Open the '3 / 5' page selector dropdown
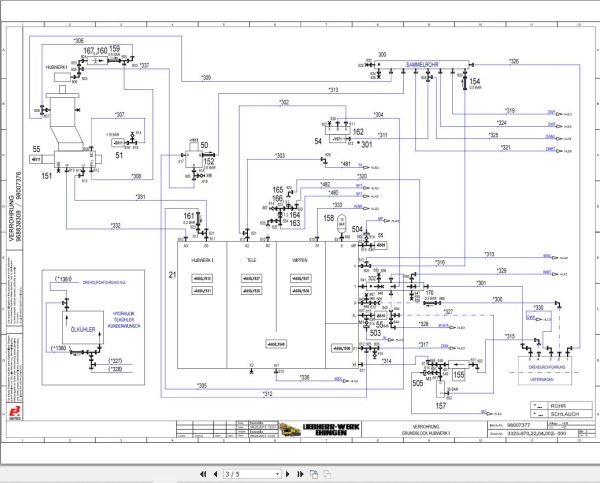 [x=252, y=474]
